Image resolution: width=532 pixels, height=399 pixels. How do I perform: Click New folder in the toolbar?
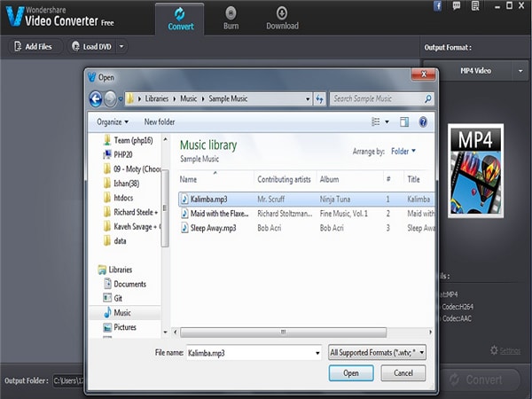tap(160, 121)
